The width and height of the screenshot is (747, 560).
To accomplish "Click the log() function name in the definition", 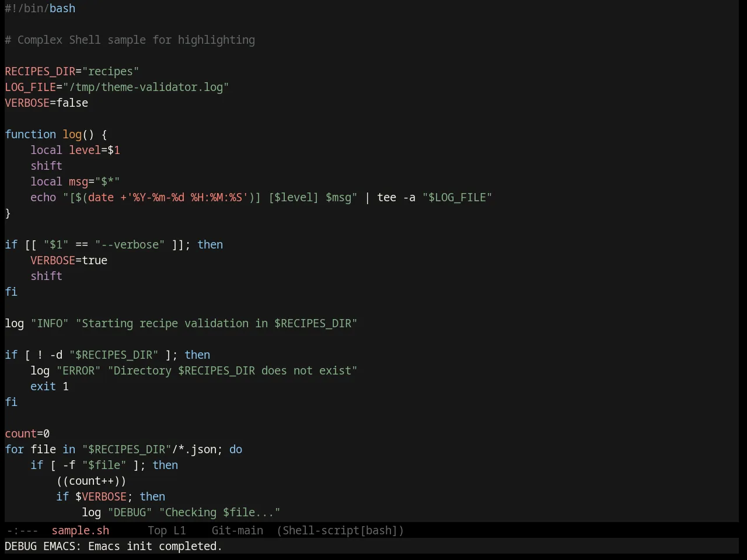I will (x=72, y=134).
